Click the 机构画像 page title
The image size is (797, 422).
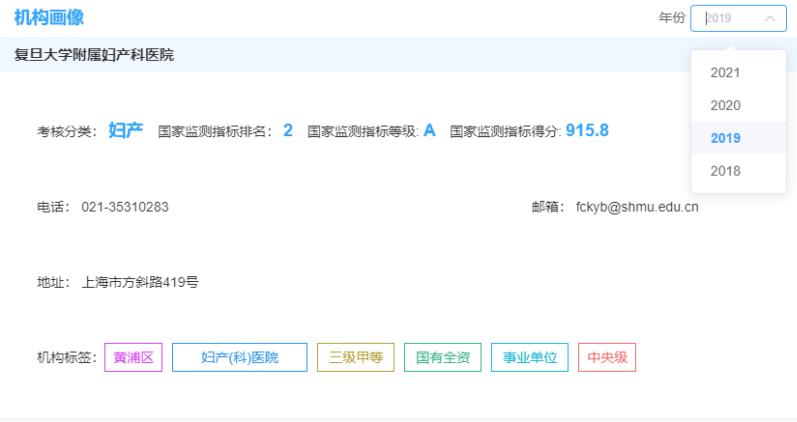(x=49, y=17)
